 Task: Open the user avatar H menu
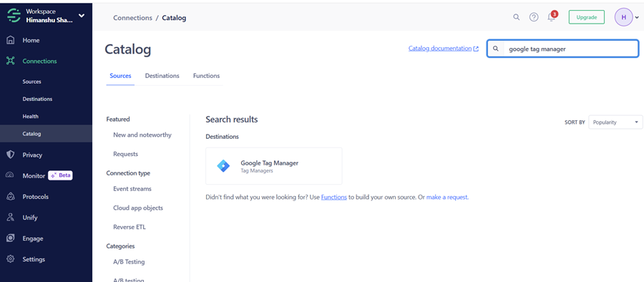[x=623, y=17]
